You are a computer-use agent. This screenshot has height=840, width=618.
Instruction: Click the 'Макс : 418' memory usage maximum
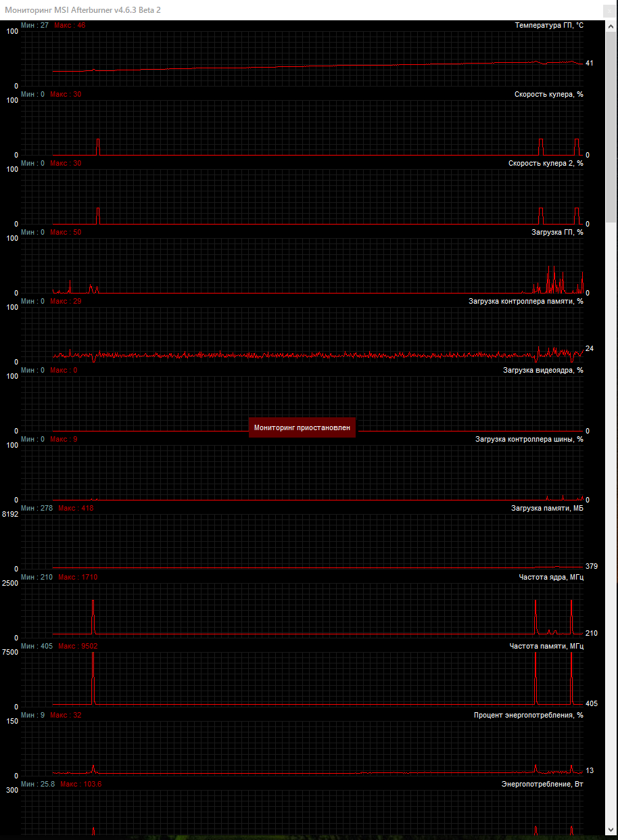[x=76, y=508]
